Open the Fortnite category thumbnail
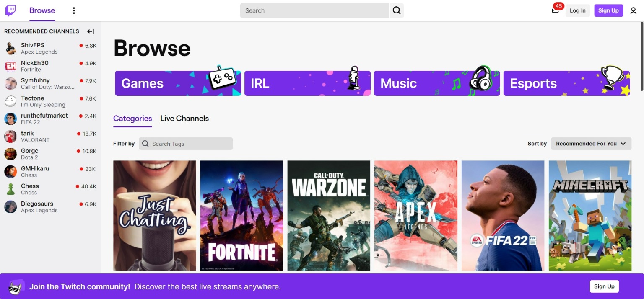644x299 pixels. tap(241, 216)
